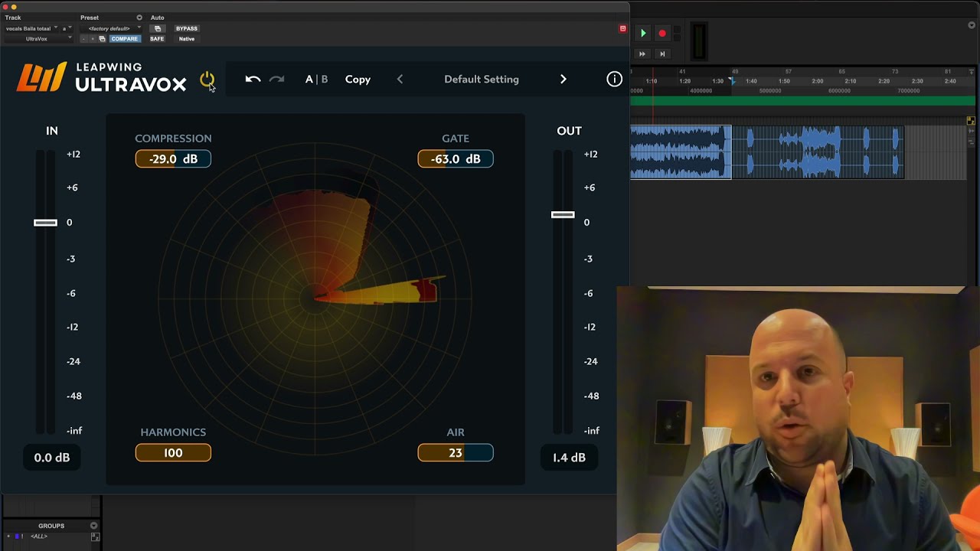Open the Groups panel menu arrow
Screen dimensions: 980x551
pyautogui.click(x=94, y=526)
